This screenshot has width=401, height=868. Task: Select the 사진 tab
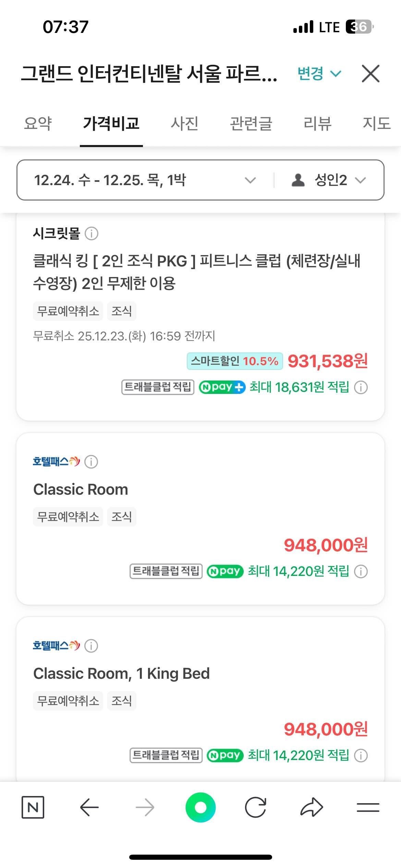[184, 124]
